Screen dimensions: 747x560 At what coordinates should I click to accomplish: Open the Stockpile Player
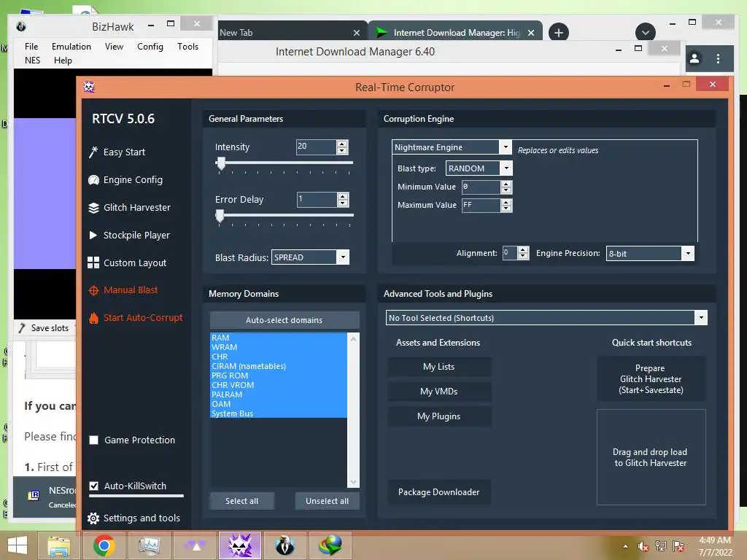(x=129, y=236)
